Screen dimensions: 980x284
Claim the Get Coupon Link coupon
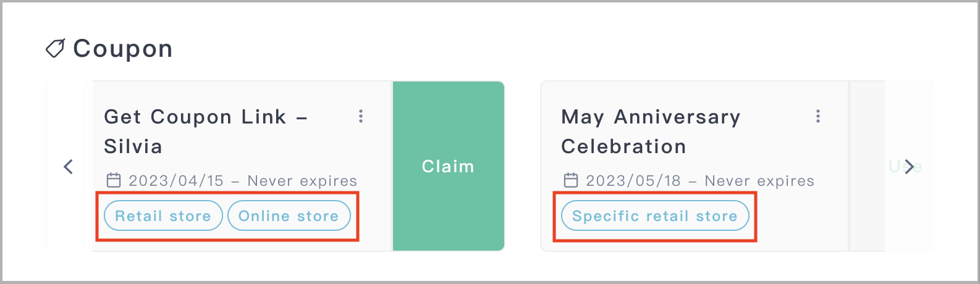click(x=449, y=166)
